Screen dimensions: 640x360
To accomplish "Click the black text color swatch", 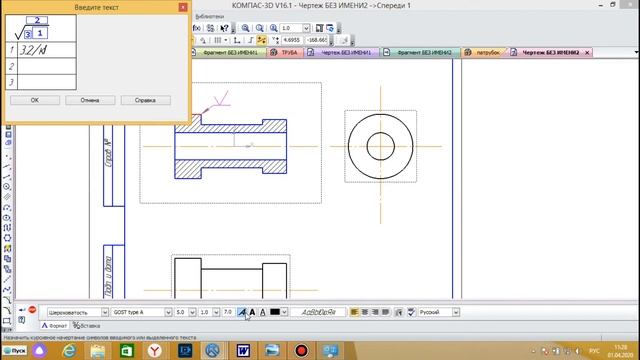I will pos(275,312).
